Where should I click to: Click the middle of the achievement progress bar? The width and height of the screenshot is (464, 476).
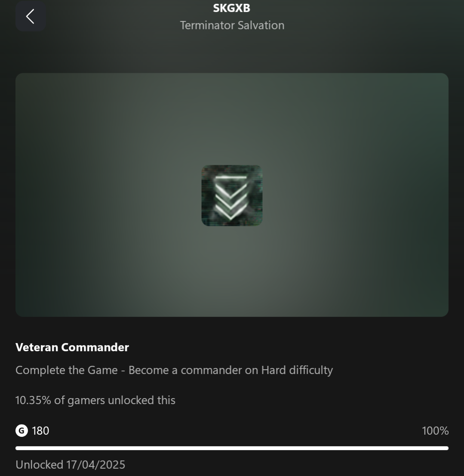click(x=232, y=448)
